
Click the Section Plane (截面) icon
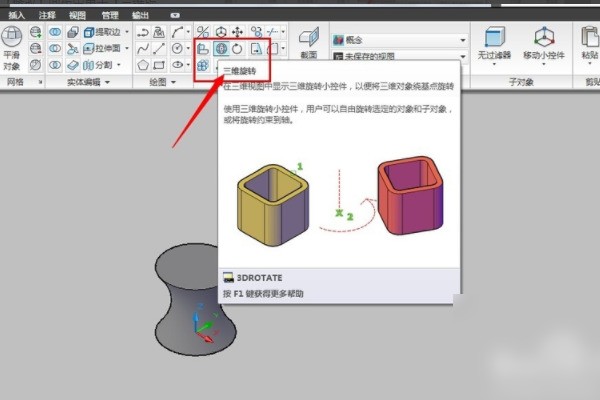click(x=310, y=40)
